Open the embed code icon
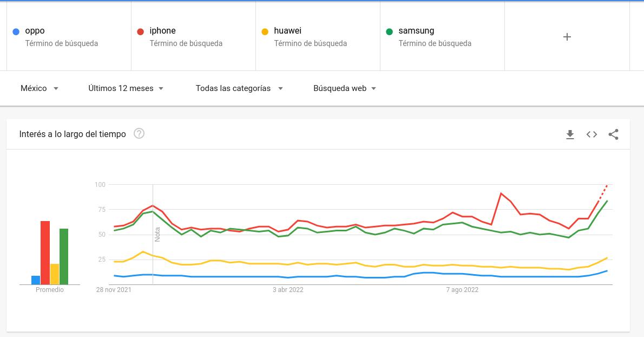The image size is (644, 337). pyautogui.click(x=592, y=134)
